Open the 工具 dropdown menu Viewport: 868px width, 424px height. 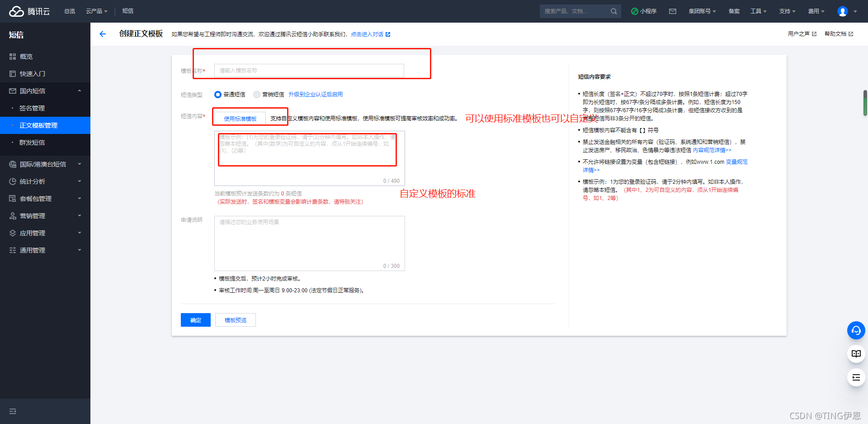[759, 11]
